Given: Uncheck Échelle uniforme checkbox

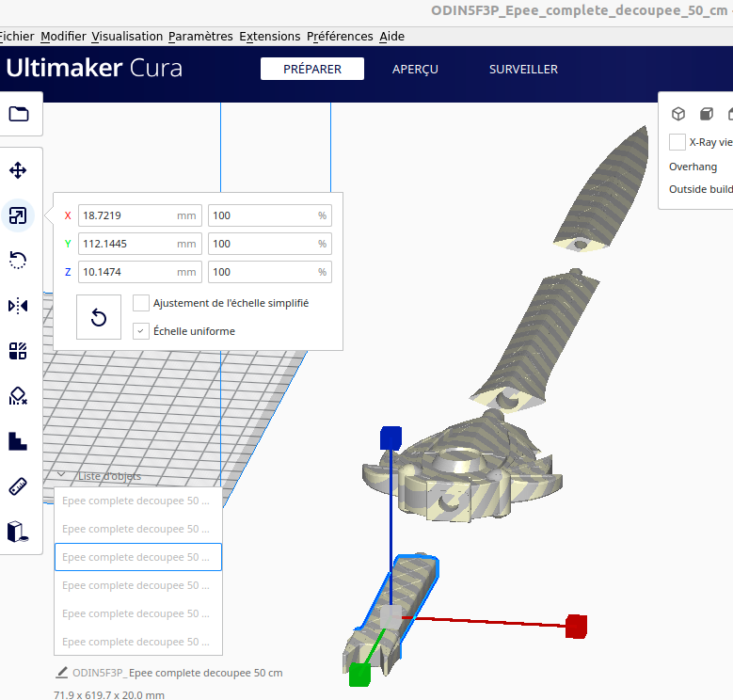Looking at the screenshot, I should coord(141,331).
